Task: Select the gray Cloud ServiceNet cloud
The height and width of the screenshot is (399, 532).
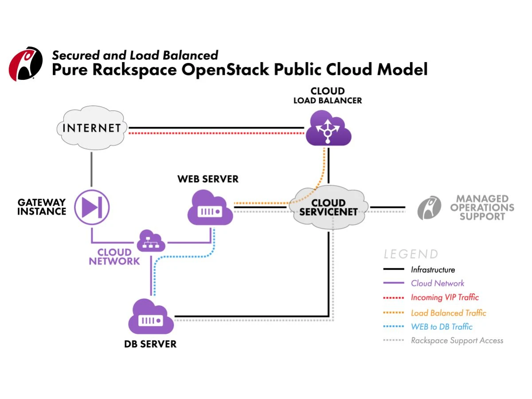Action: click(329, 207)
